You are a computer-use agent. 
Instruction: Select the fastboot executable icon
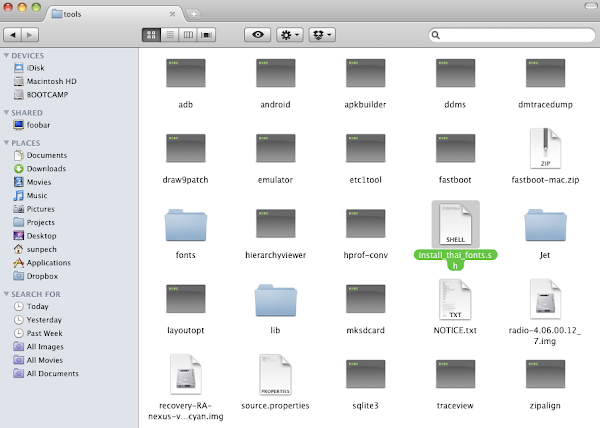[x=455, y=148]
